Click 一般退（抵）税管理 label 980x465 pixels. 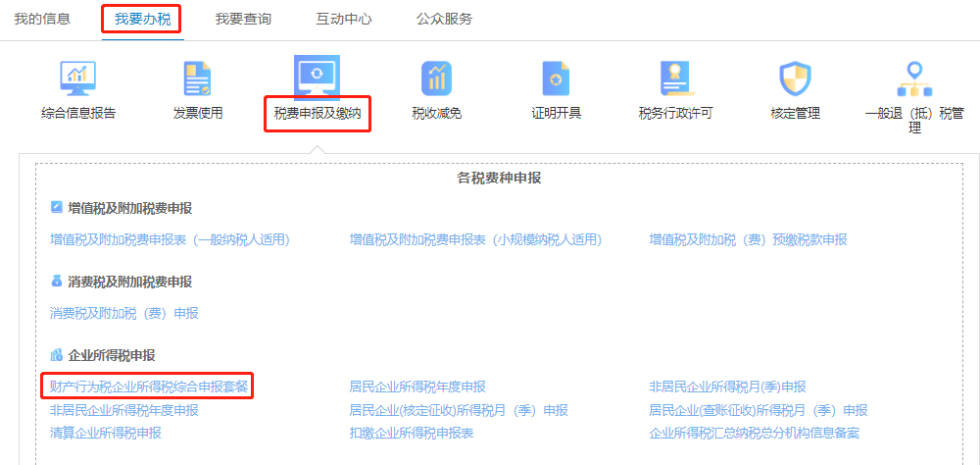point(914,121)
